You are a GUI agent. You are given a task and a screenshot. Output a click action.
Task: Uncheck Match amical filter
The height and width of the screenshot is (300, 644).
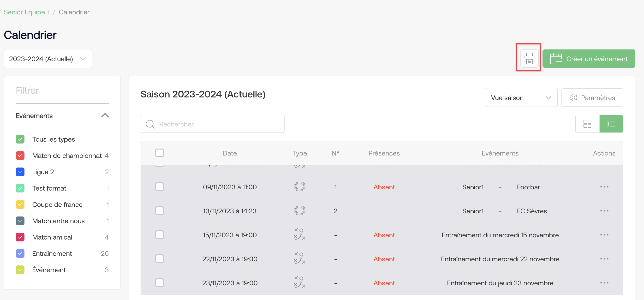(x=20, y=237)
